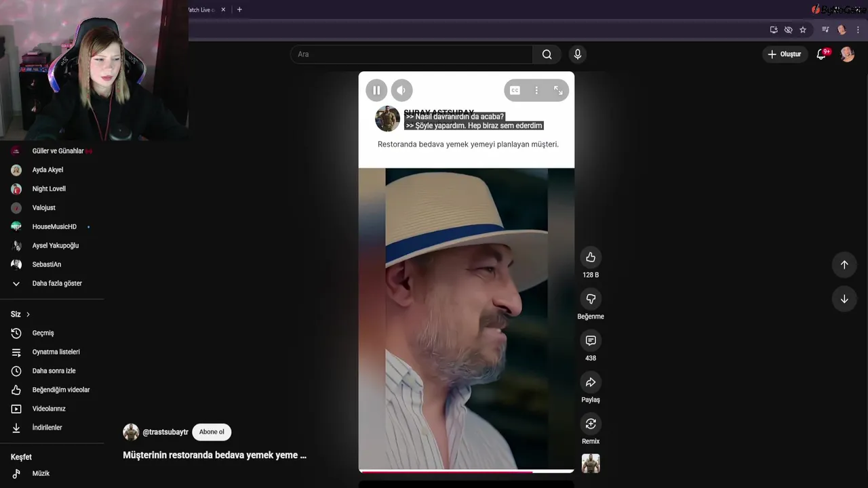Like the short with thumbs-up icon
This screenshot has width=868, height=488.
coord(591,257)
